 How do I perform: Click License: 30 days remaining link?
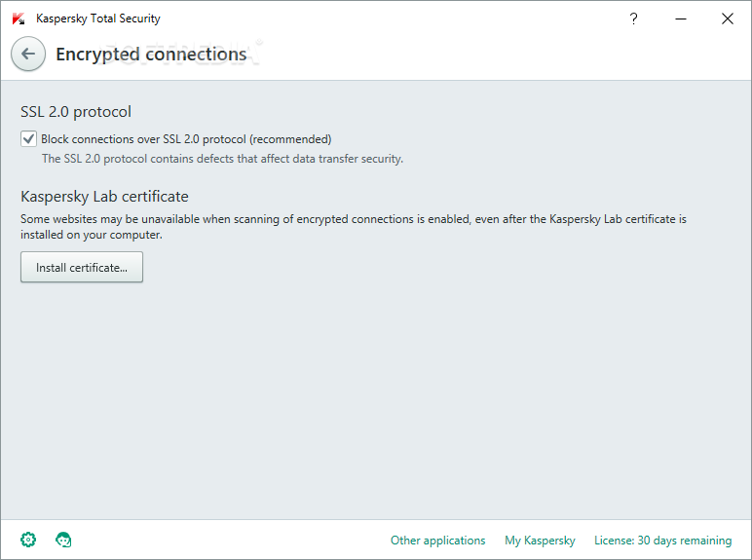[x=662, y=541]
